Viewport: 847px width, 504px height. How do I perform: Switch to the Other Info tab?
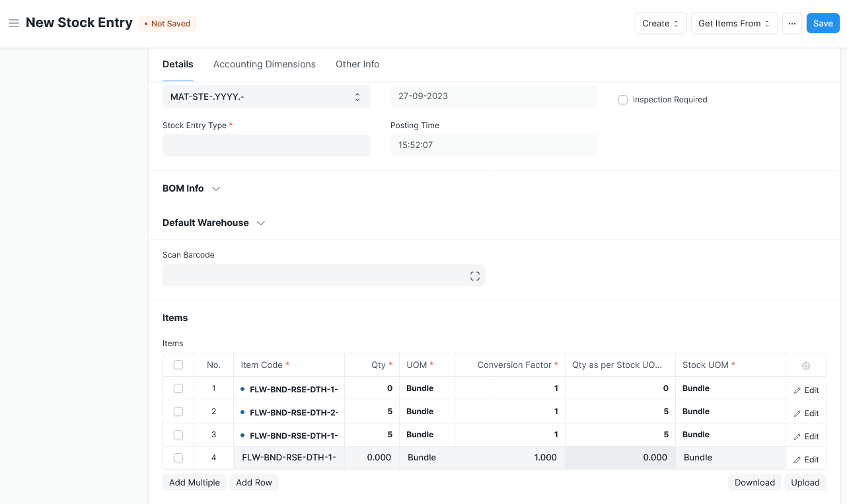[357, 64]
